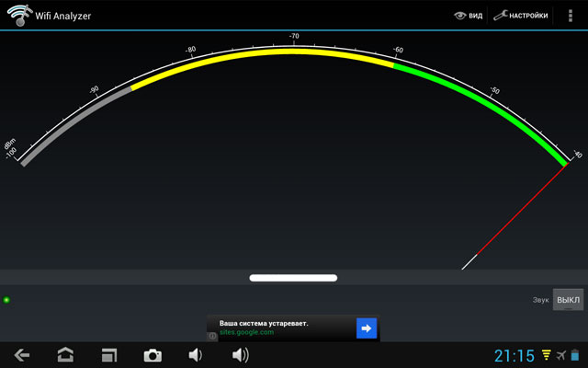Tap the green signal indicator dot
The height and width of the screenshot is (368, 588).
click(x=6, y=300)
